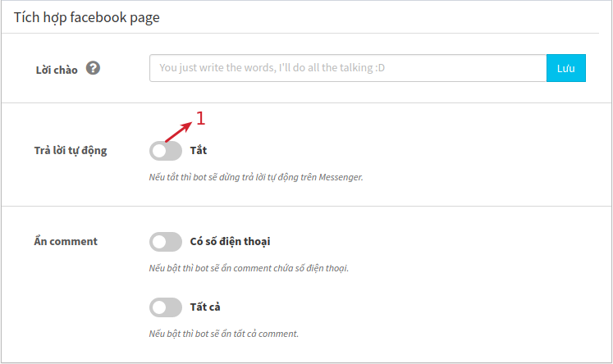Click the Tắt status label
Screen dimensions: 613x364
199,150
